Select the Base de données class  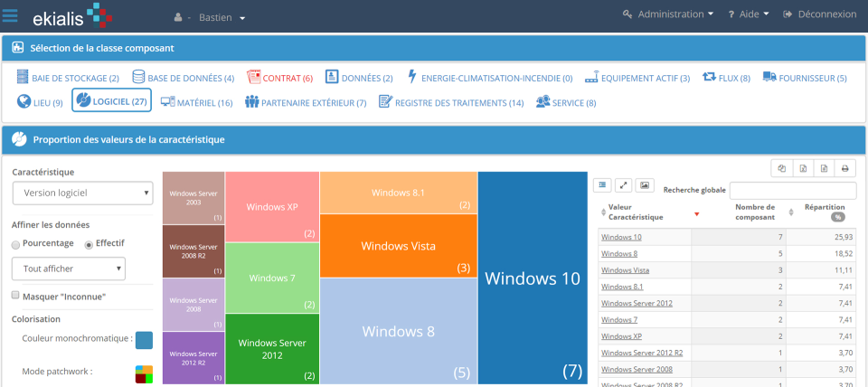pyautogui.click(x=184, y=78)
